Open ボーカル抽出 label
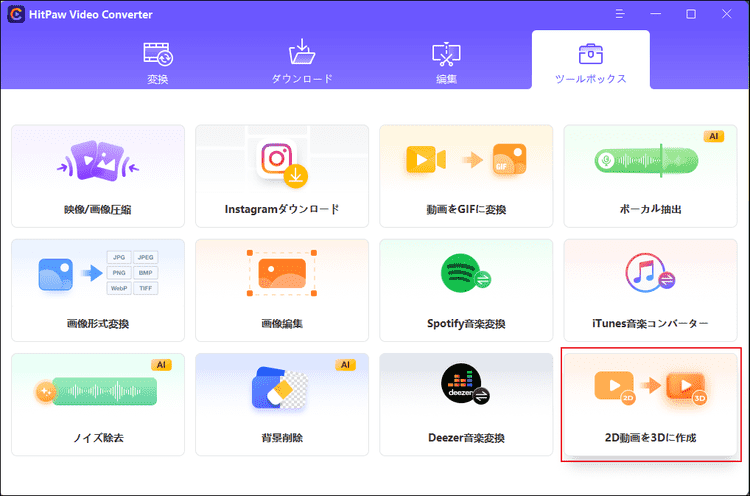 point(651,209)
